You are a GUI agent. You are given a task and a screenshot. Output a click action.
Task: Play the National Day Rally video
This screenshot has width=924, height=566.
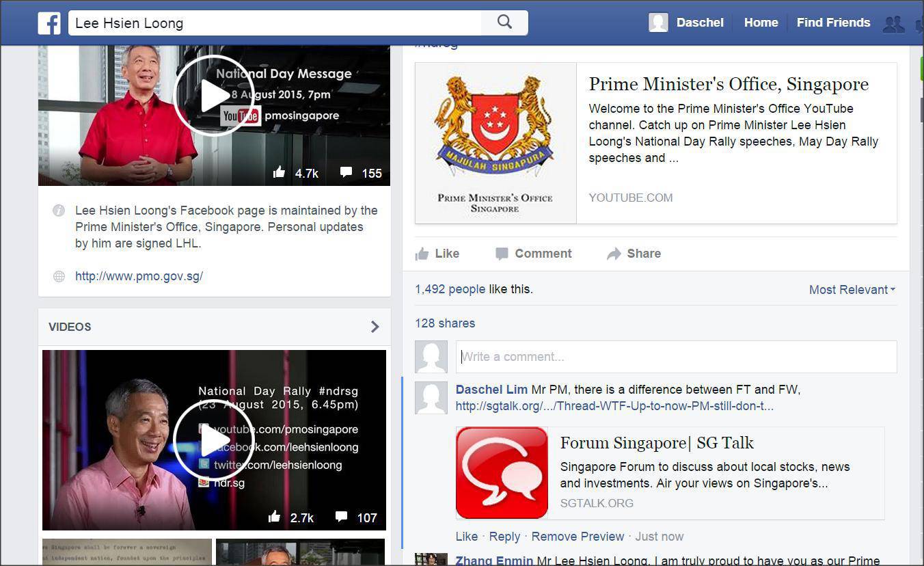tap(213, 440)
